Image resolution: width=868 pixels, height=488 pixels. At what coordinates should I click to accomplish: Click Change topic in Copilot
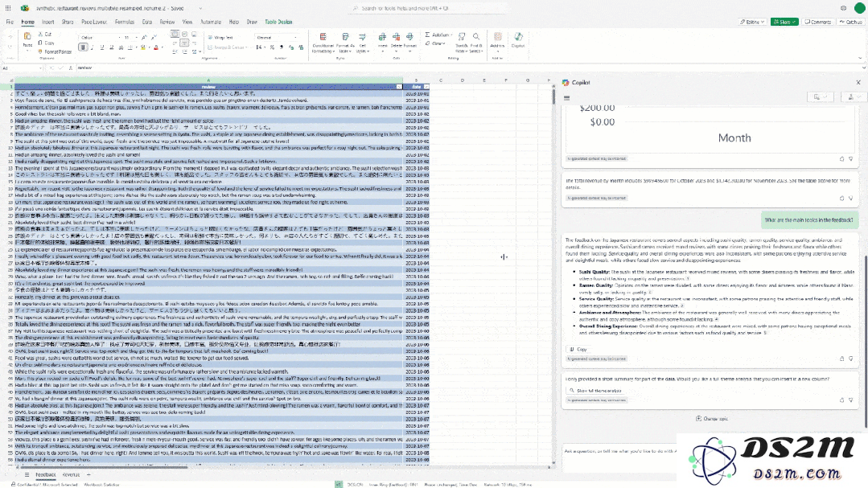coord(712,419)
